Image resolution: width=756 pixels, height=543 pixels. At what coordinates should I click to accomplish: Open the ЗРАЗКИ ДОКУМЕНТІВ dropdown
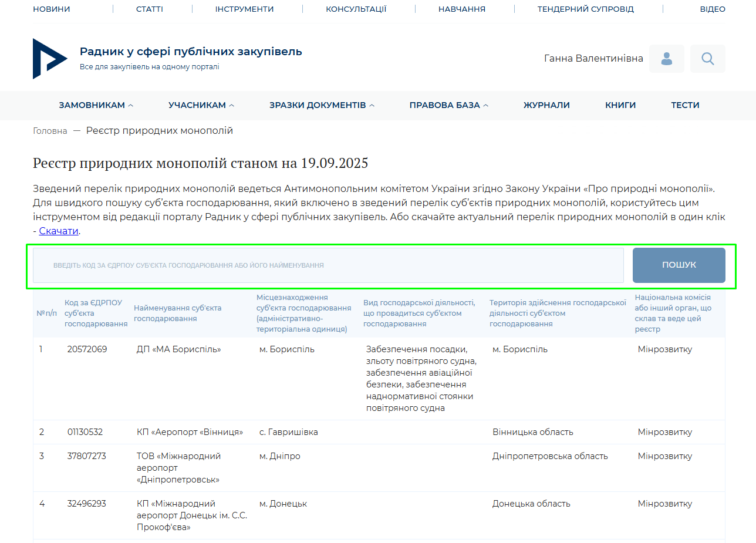tap(322, 105)
